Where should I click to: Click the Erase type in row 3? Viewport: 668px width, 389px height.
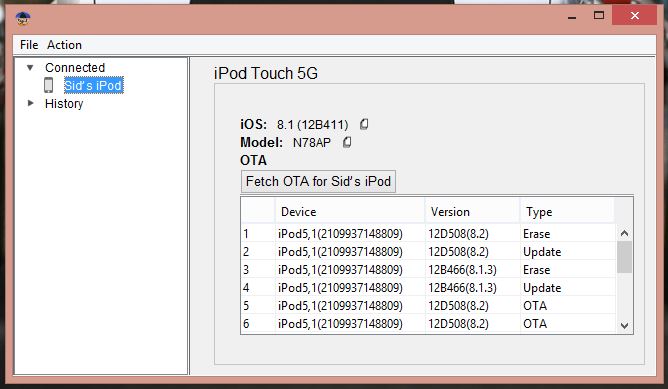[568, 270]
